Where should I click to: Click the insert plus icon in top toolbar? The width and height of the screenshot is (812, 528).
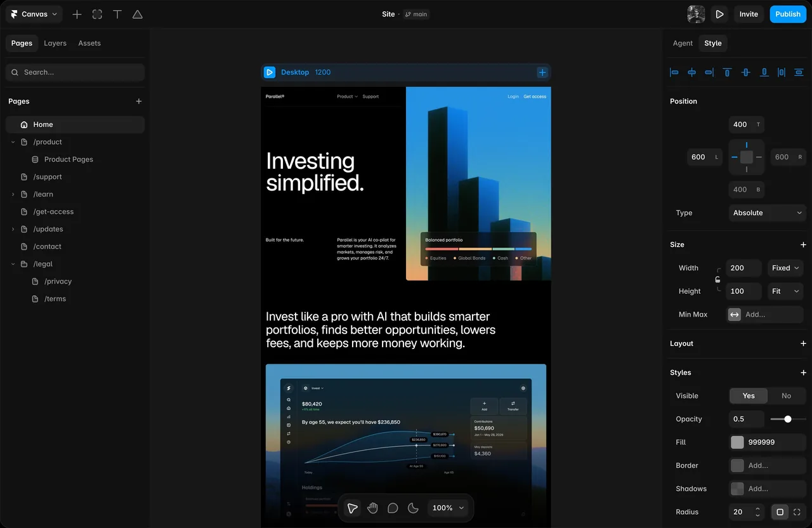77,14
